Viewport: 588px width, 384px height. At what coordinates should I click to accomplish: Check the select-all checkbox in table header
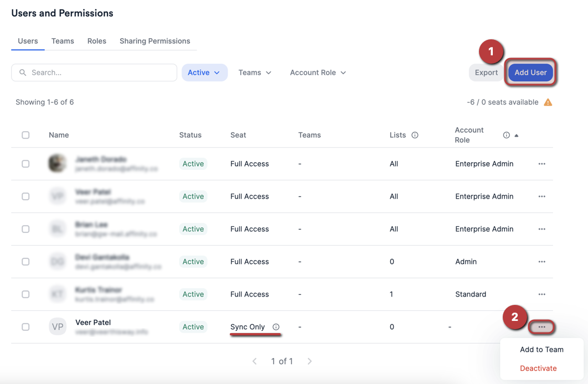click(25, 134)
